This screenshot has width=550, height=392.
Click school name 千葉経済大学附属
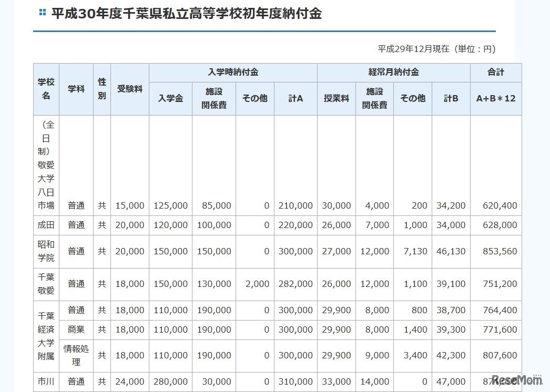click(x=46, y=336)
